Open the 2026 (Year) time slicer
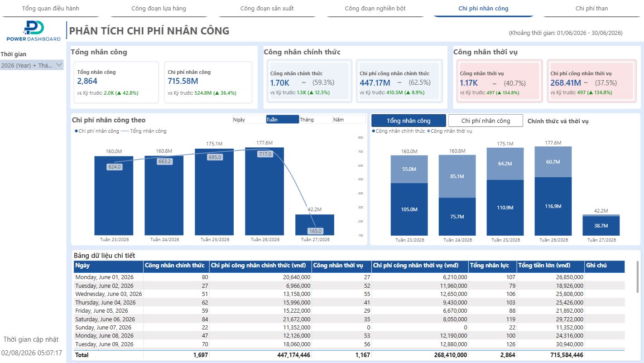644x363 pixels. click(32, 65)
